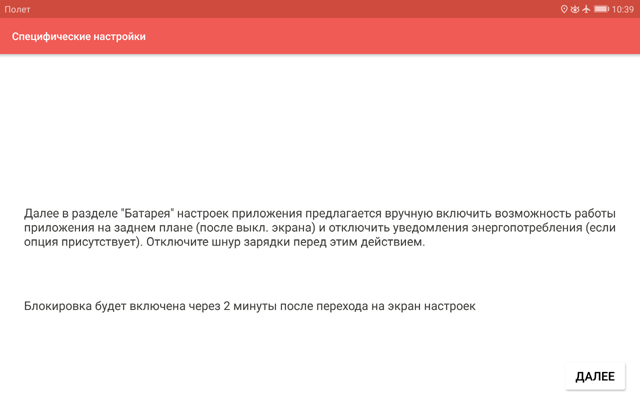Screen dimensions: 640x400
Task: Tap the 10:39 clock in status bar
Action: 622,9
